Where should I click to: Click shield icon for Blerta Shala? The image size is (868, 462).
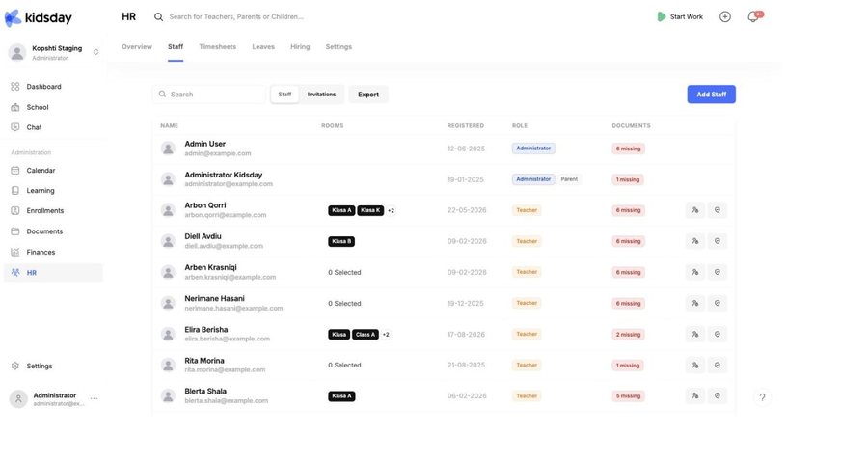pos(718,396)
